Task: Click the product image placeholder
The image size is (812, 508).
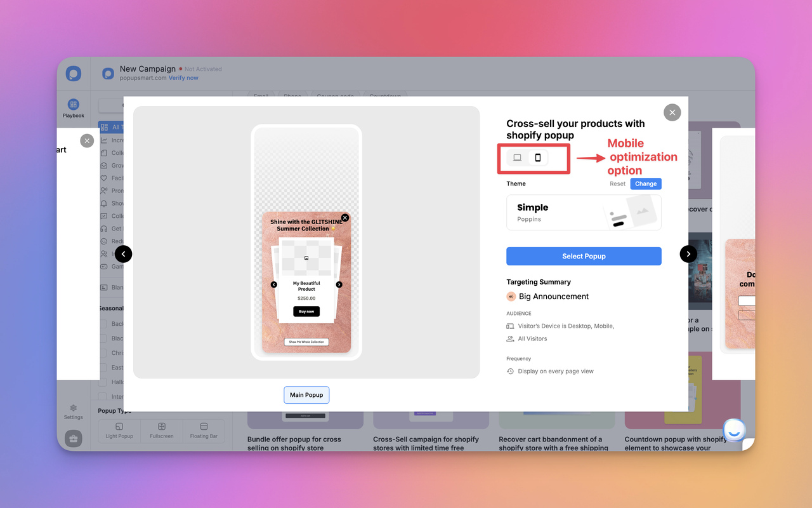Action: tap(306, 258)
